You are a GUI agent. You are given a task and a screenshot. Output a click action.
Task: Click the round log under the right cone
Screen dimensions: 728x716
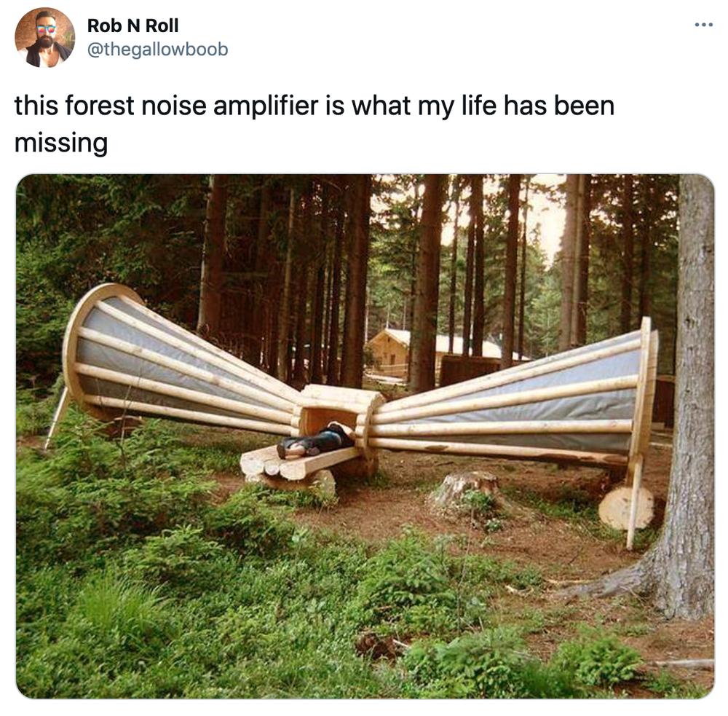point(626,508)
